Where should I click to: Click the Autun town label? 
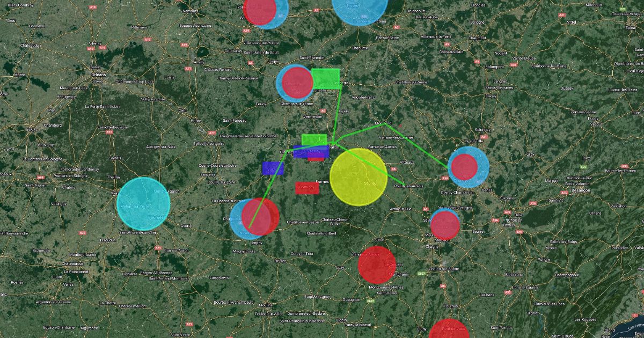pyautogui.click(x=379, y=239)
